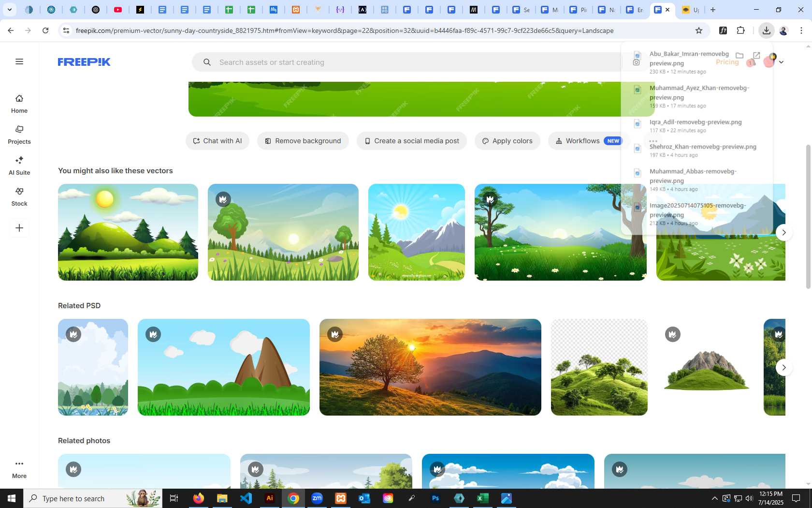This screenshot has height=508, width=812.
Task: Open Zoom from taskbar
Action: (317, 498)
